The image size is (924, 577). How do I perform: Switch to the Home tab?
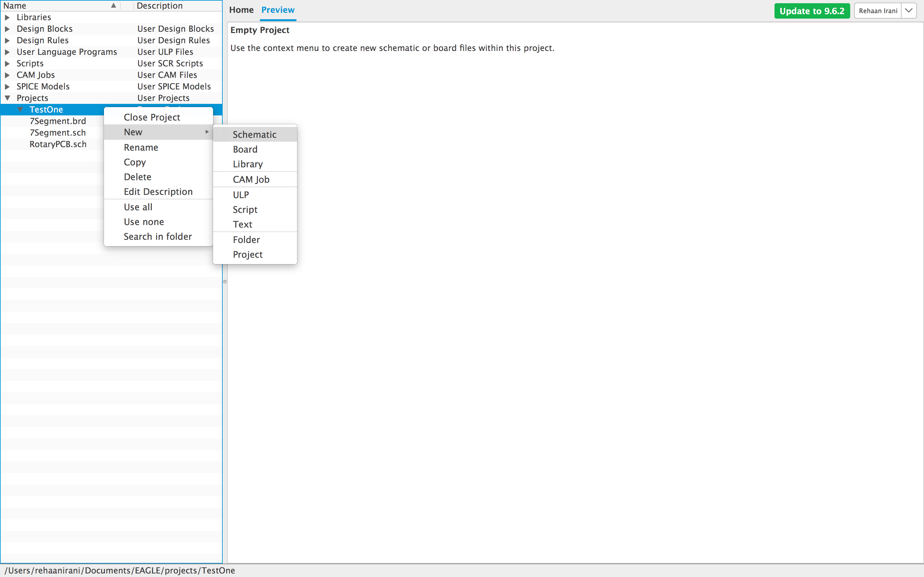tap(241, 10)
